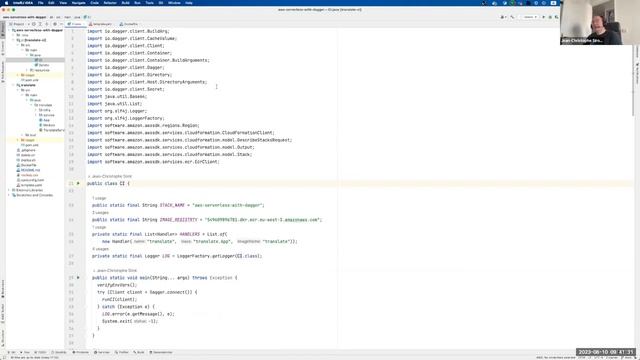640x360 pixels.
Task: Open the TODO tool window button
Action: coord(40,352)
